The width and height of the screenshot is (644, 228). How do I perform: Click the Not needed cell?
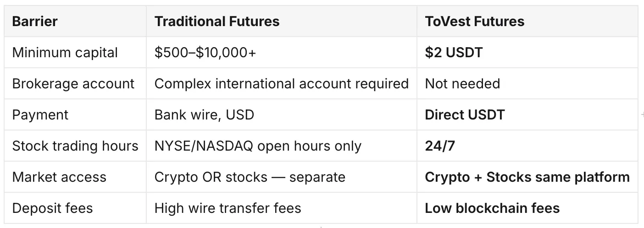[462, 83]
